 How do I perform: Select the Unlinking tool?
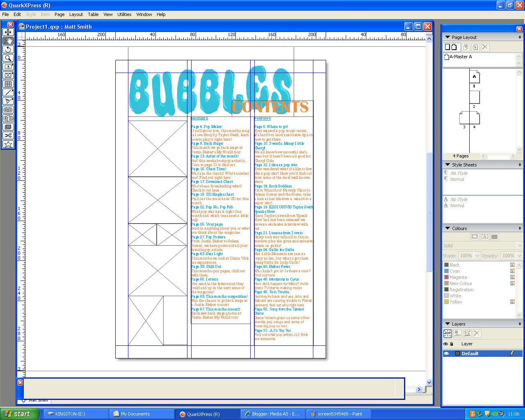tap(8, 118)
